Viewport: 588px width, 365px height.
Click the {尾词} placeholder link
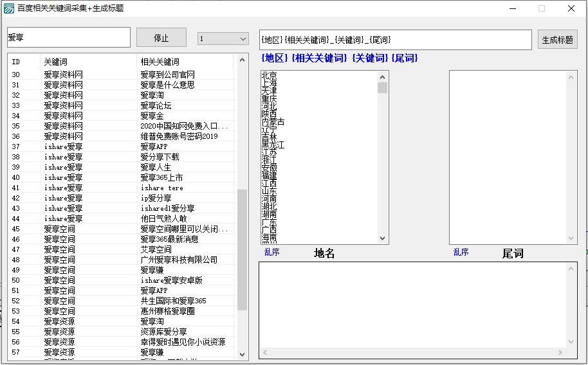pyautogui.click(x=405, y=58)
